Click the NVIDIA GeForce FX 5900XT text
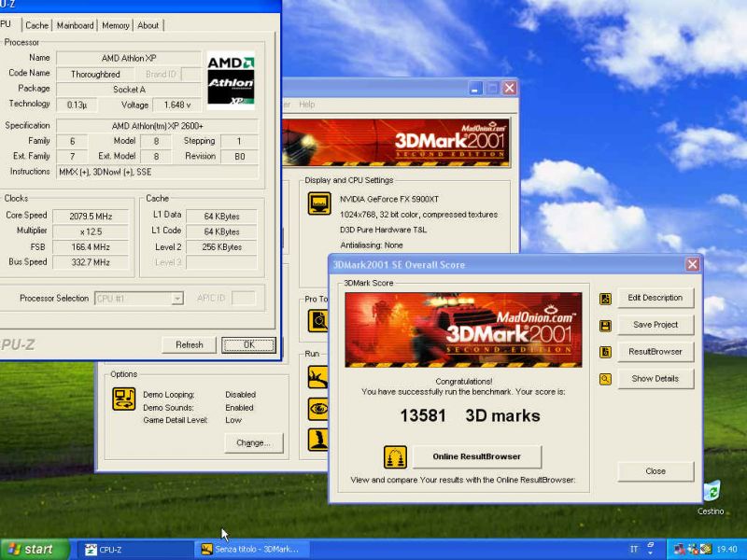The width and height of the screenshot is (747, 560). 389,199
